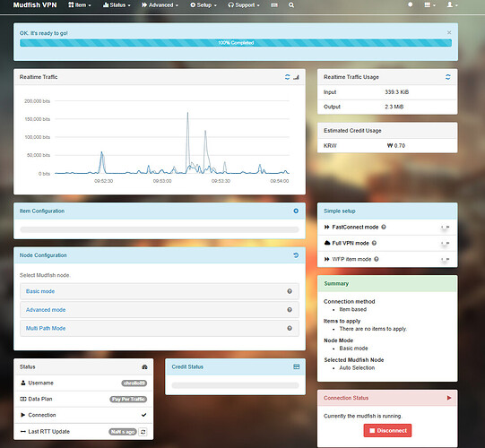The image size is (485, 448).
Task: Open the Status menu in navbar
Action: tap(117, 5)
